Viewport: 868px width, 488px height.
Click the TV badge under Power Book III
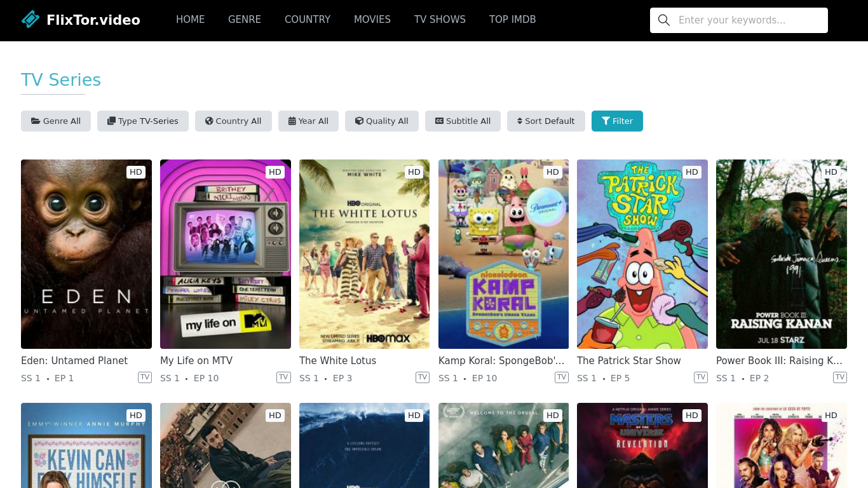coord(840,377)
